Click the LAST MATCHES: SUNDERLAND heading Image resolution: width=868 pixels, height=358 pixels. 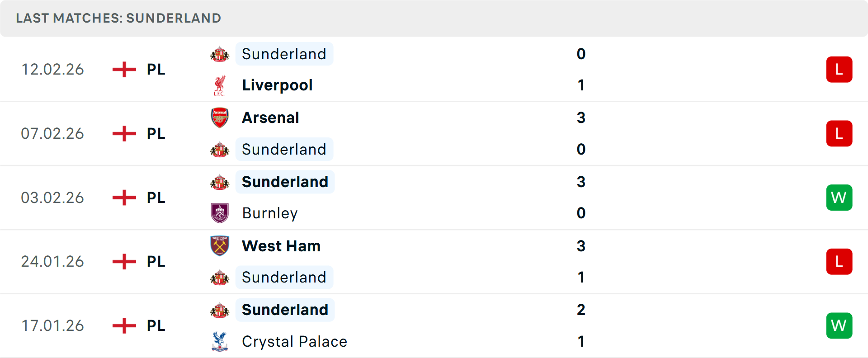(118, 18)
